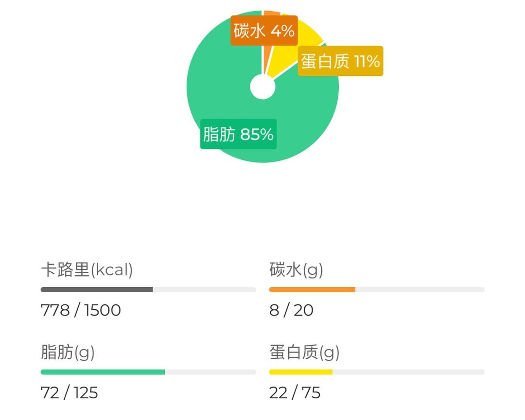Click the dark gray calories progress bar
The image size is (525, 420).
[x=96, y=289]
